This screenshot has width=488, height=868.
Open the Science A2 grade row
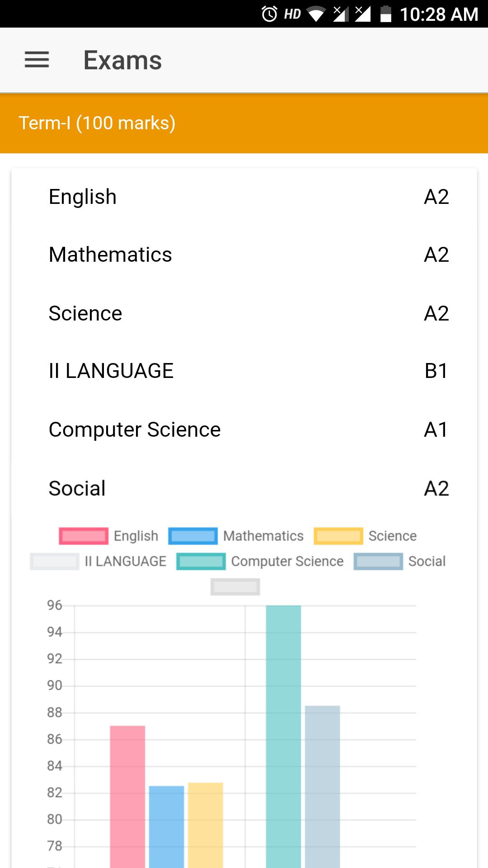click(x=244, y=313)
